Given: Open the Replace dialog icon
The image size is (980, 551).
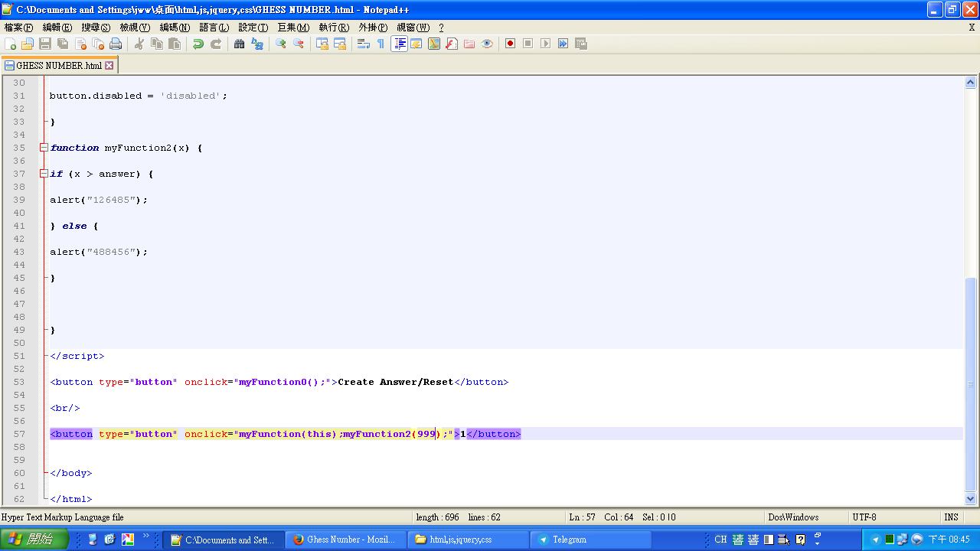Looking at the screenshot, I should (x=257, y=44).
